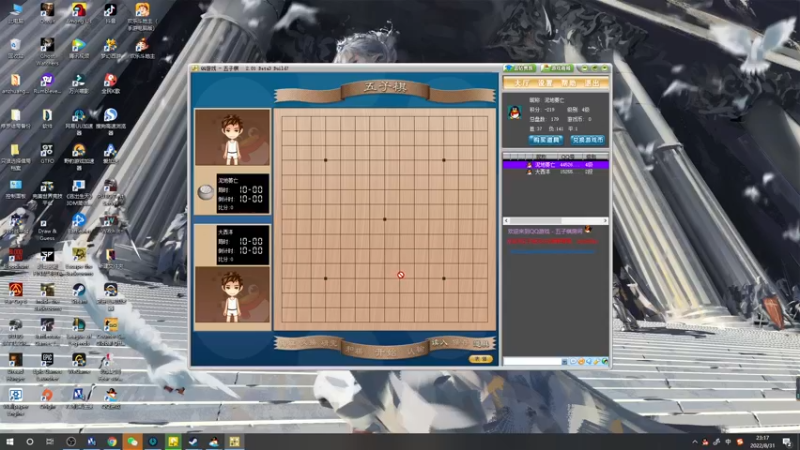The height and width of the screenshot is (450, 800).
Task: Select the Draw & Guess desktop icon
Action: [x=47, y=227]
